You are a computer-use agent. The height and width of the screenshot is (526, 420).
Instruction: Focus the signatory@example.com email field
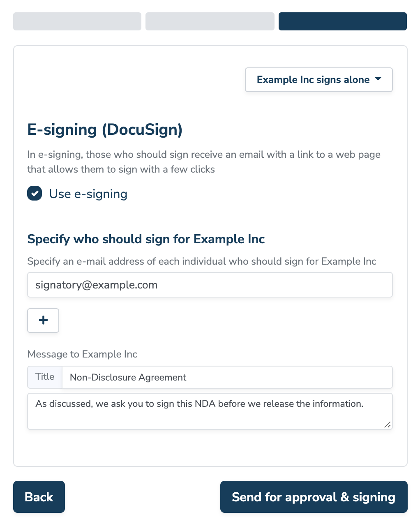tap(210, 285)
